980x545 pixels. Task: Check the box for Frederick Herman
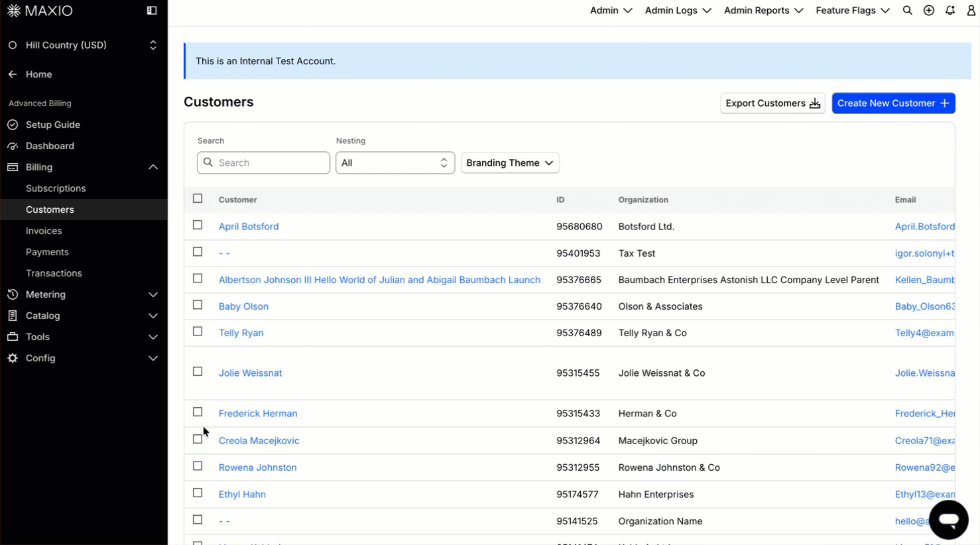pos(198,412)
